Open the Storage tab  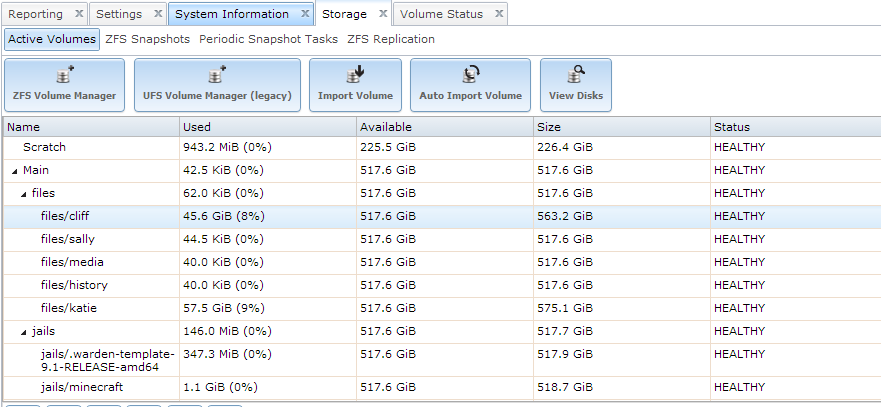coord(344,15)
